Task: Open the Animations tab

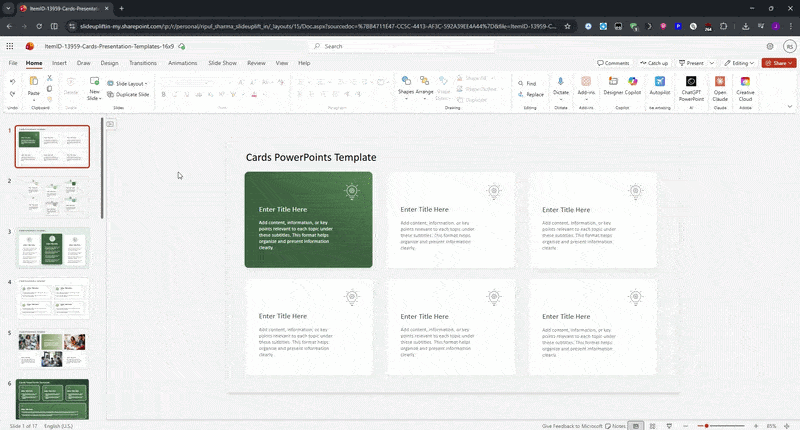Action: pos(183,63)
